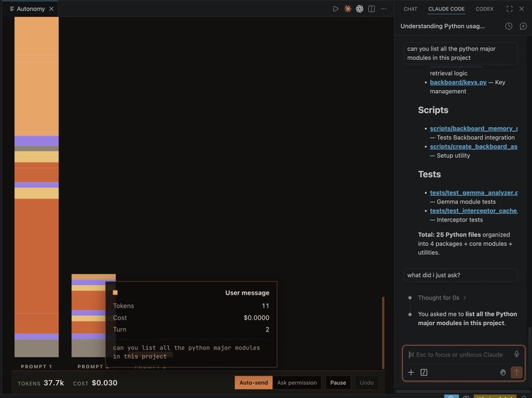Viewport: 532px width, 398px height.
Task: Click the COST $0.030 readout
Action: (95, 383)
